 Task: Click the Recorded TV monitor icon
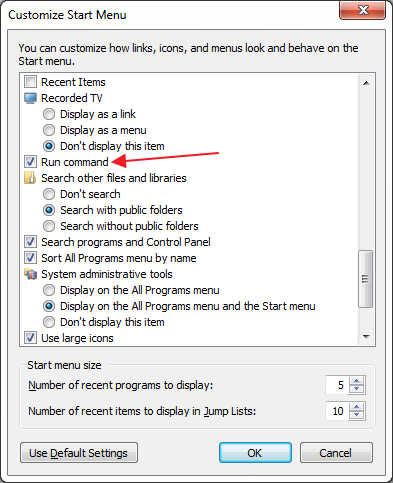[30, 98]
